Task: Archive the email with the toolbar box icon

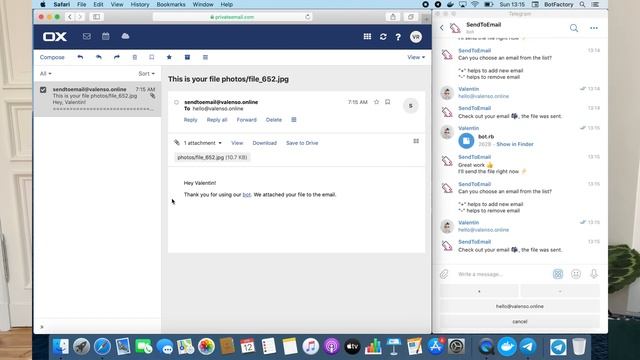Action: pyautogui.click(x=187, y=57)
